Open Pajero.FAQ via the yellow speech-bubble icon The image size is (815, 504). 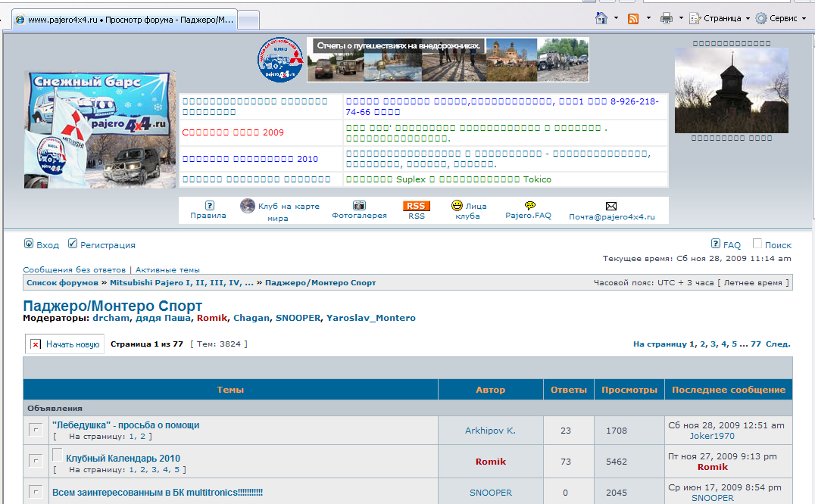coord(529,205)
